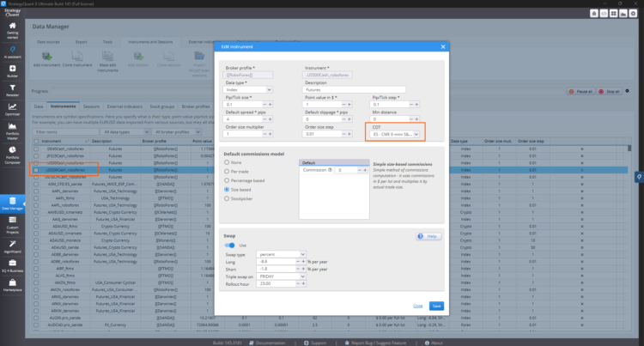Open Custom Projects in sidebar

click(12, 225)
